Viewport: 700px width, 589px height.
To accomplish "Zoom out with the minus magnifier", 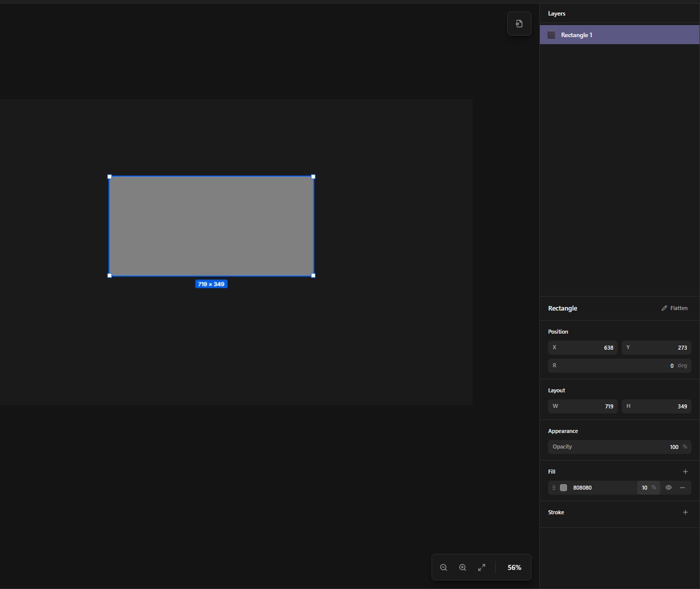I will [x=444, y=567].
